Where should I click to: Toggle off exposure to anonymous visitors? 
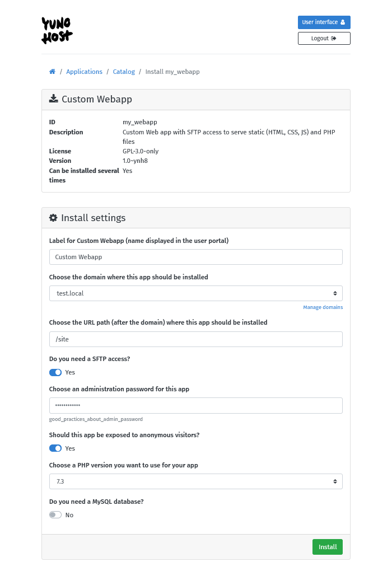55,448
